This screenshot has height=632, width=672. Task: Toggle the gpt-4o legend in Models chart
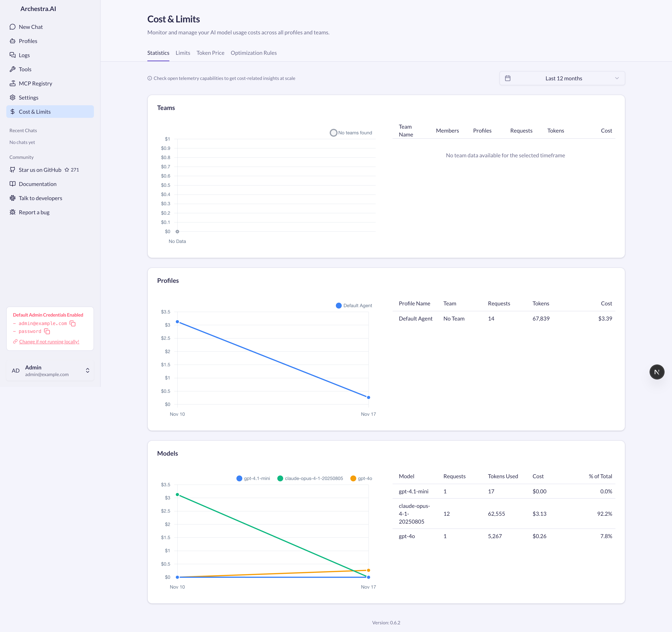click(361, 478)
